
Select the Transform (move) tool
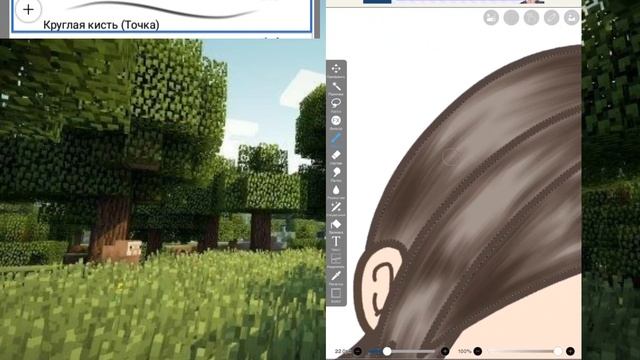pyautogui.click(x=336, y=69)
